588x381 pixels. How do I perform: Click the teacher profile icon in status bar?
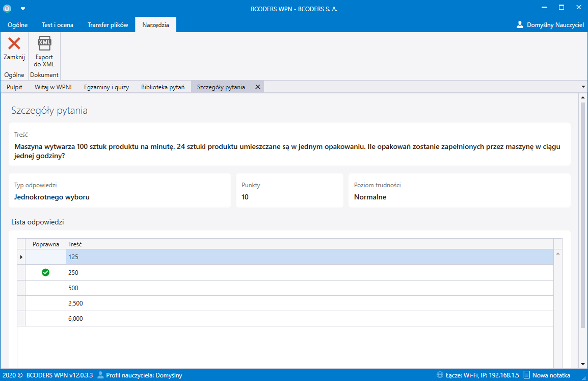pyautogui.click(x=100, y=375)
